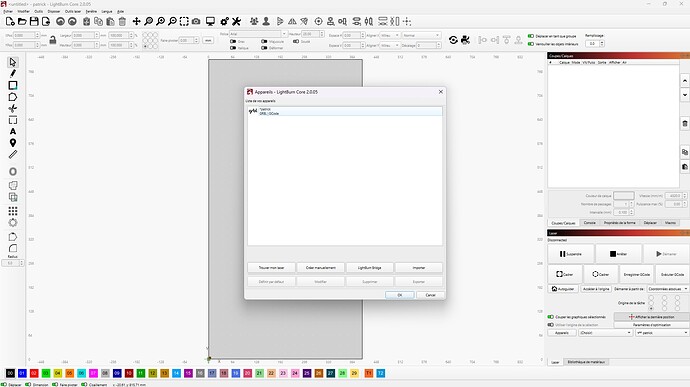Open a file with the folder icon
The image size is (690, 387).
coord(22,21)
